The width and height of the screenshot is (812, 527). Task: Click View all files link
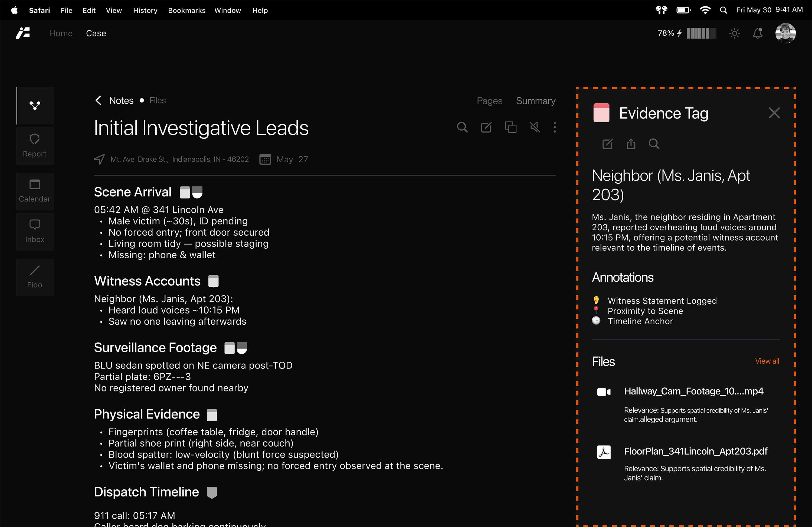(767, 361)
